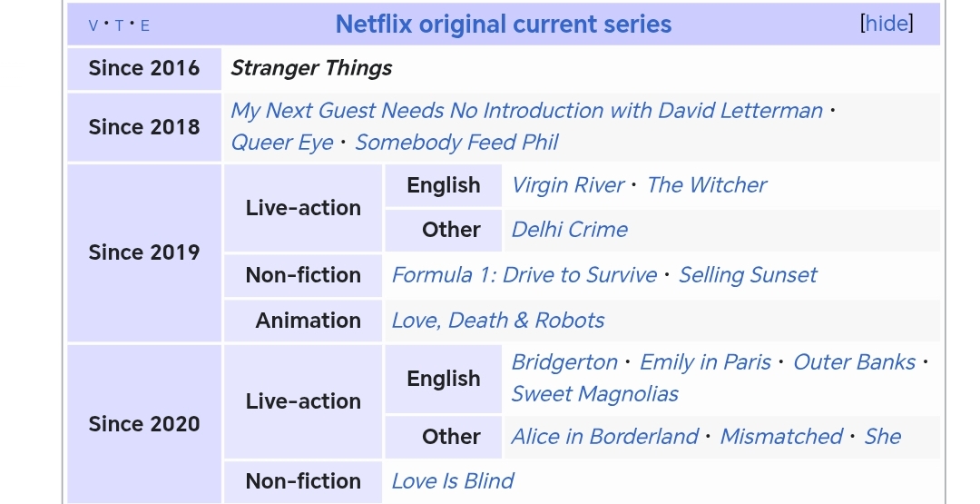980x504 pixels.
Task: Select Formula 1: Drive to Survive link
Action: pyautogui.click(x=524, y=275)
